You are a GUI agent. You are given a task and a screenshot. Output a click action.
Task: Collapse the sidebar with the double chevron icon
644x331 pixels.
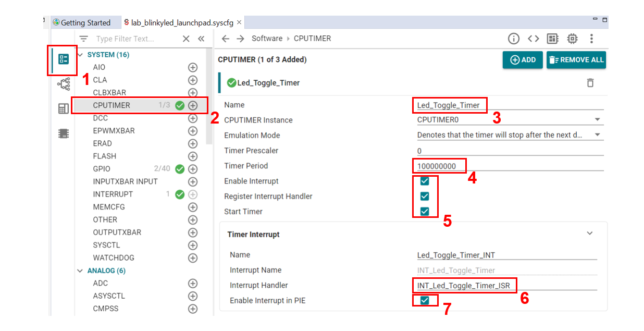coord(201,39)
